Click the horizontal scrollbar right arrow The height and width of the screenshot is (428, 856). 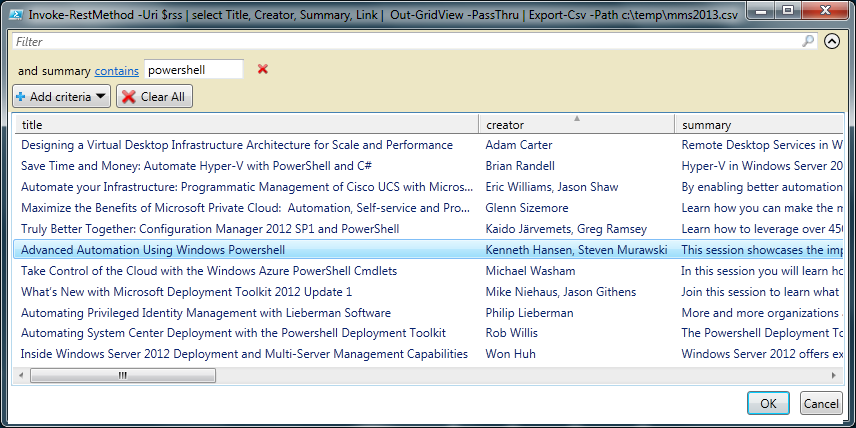(836, 375)
